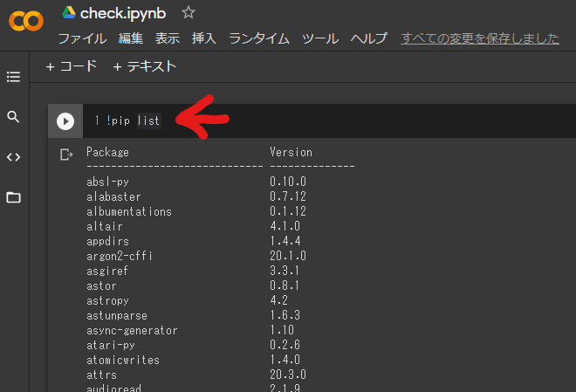The width and height of the screenshot is (576, 392).
Task: Open the ツール menu
Action: tap(320, 38)
